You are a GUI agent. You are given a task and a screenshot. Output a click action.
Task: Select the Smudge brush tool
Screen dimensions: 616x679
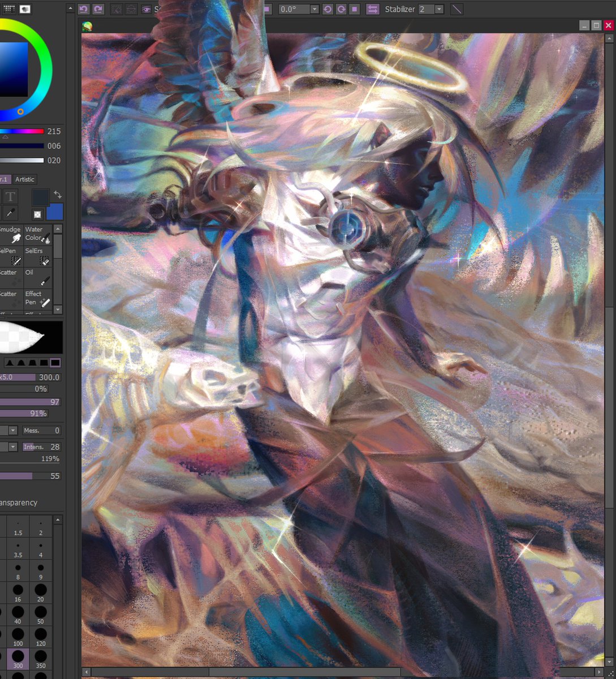[x=11, y=235]
